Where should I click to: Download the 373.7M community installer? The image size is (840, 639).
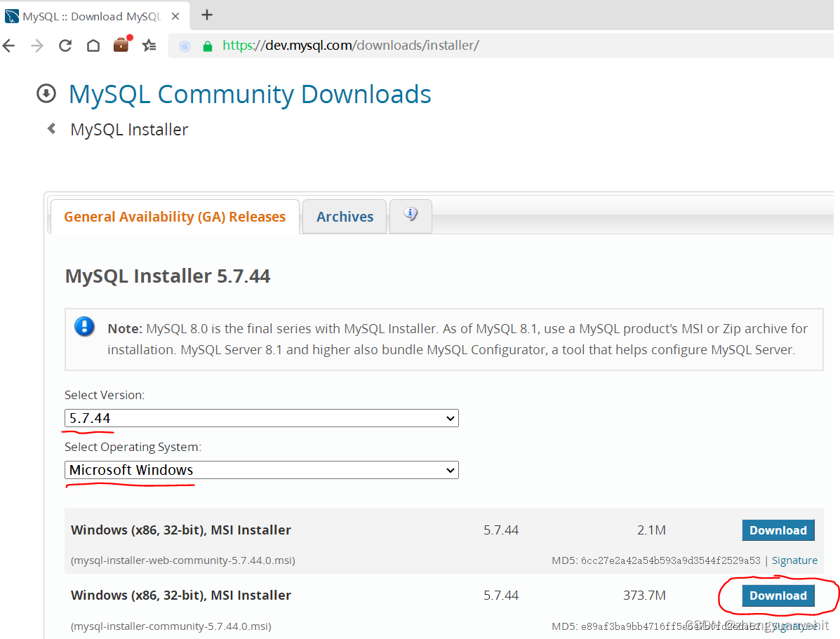coord(778,595)
